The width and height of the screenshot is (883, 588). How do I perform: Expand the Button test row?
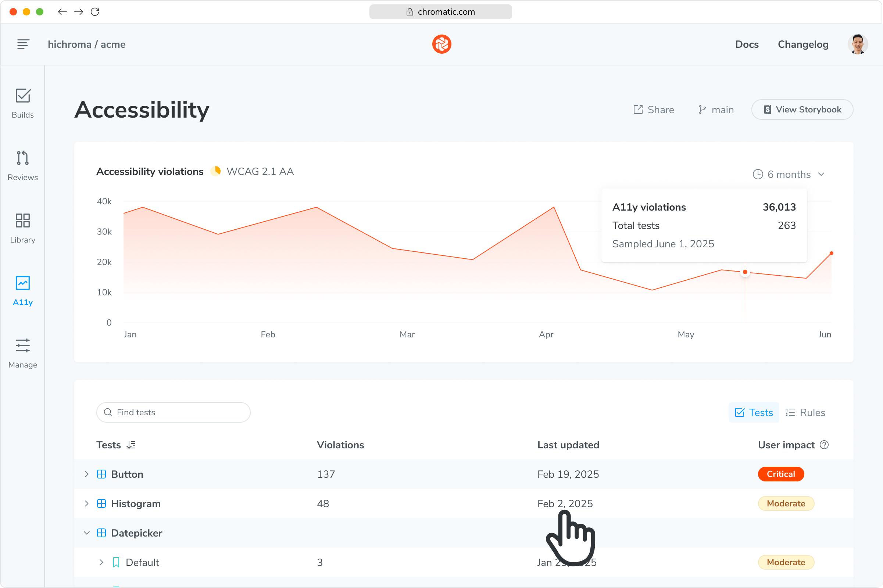tap(87, 474)
